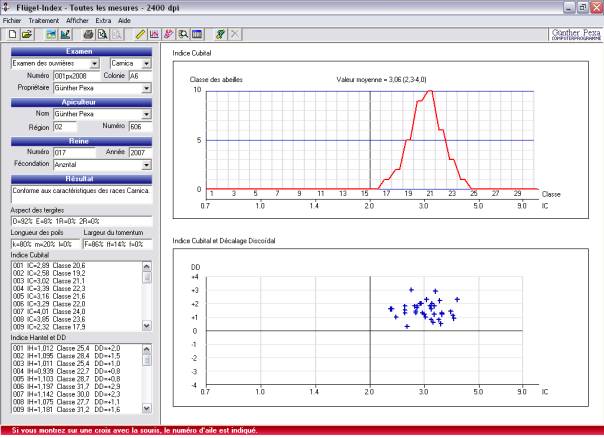Click the print preview magnifier icon

tap(102, 34)
